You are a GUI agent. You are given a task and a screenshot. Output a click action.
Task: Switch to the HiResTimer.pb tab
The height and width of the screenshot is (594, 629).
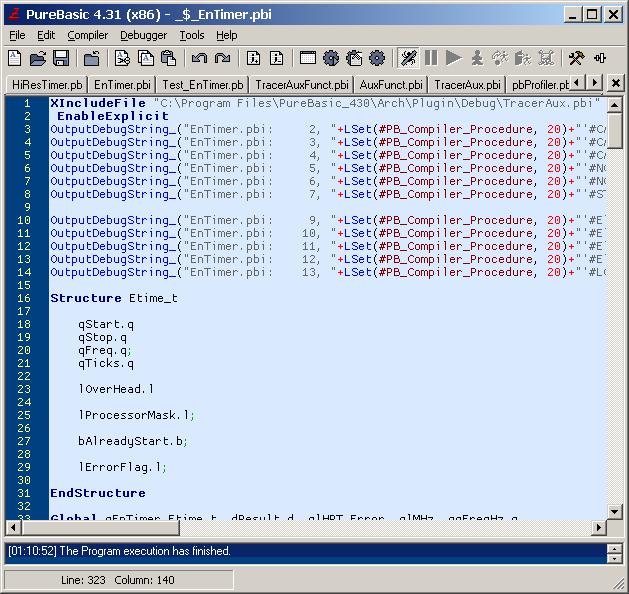(47, 85)
